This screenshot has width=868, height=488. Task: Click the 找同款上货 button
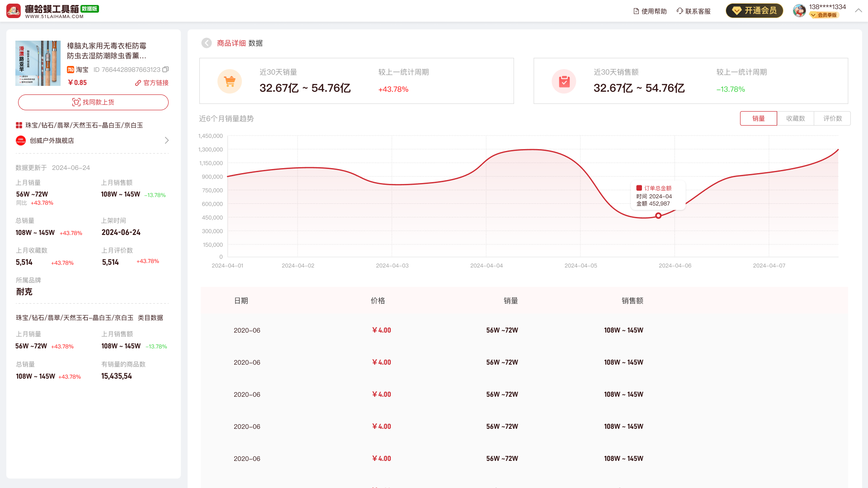tap(93, 102)
